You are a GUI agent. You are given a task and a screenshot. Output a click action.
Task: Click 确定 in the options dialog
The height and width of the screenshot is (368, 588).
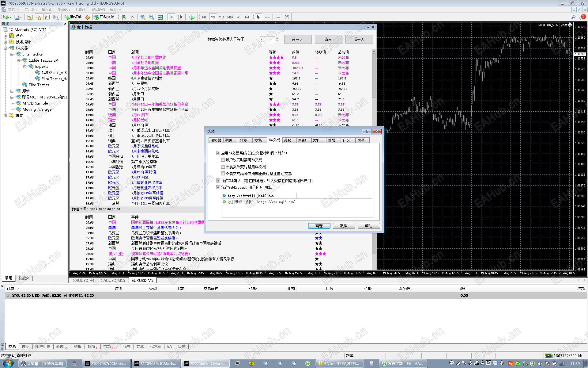pyautogui.click(x=319, y=226)
